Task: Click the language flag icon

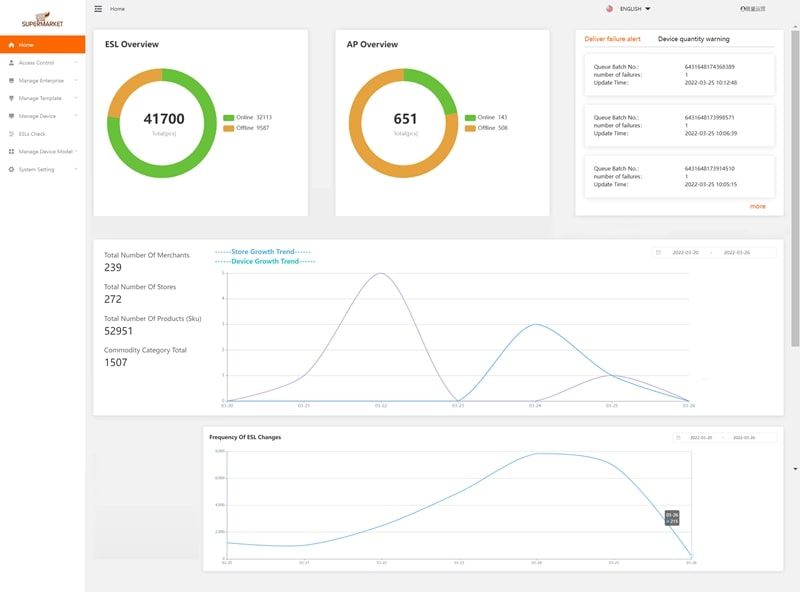Action: point(609,9)
